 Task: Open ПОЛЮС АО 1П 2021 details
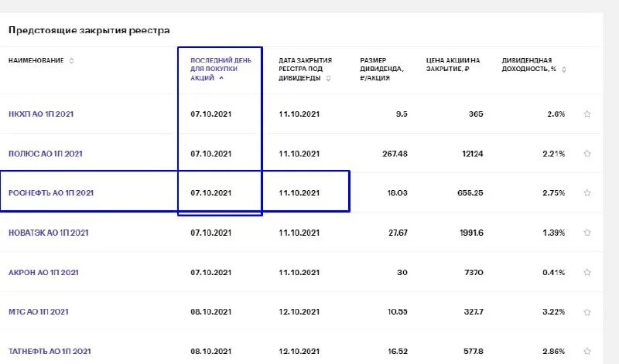point(46,154)
